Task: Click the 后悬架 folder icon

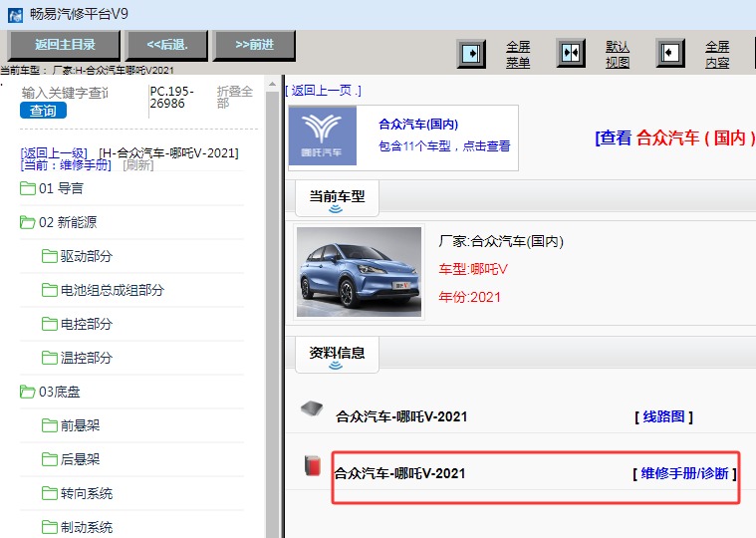Action: click(x=49, y=459)
